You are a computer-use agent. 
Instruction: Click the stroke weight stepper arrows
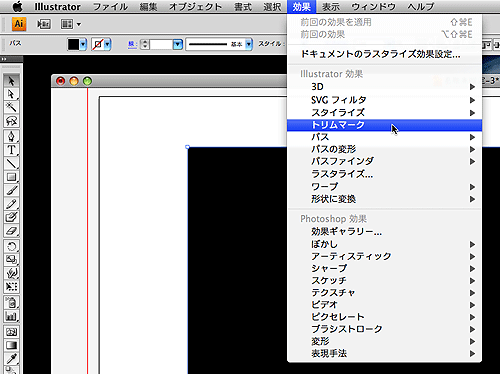click(x=145, y=44)
